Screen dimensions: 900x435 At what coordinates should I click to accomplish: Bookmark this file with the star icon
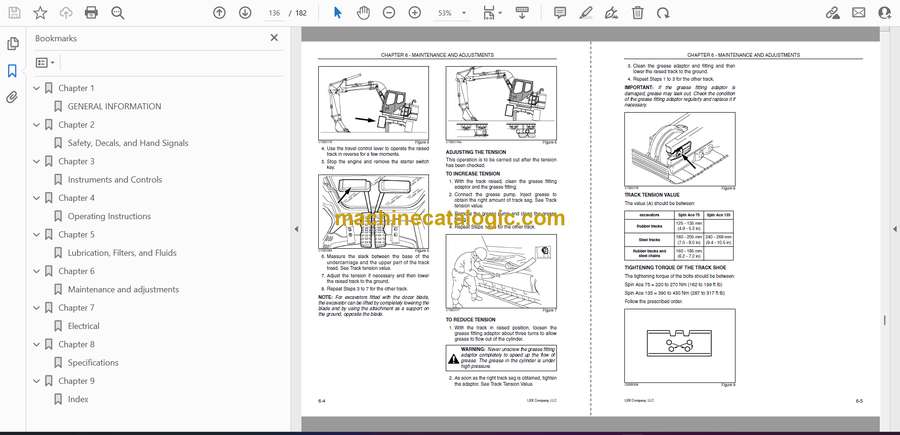tap(40, 13)
